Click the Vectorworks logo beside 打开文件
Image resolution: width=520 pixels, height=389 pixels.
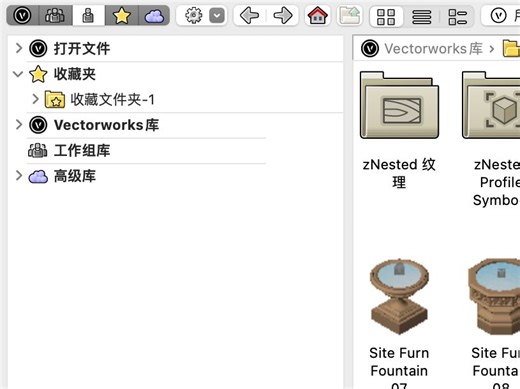click(38, 49)
